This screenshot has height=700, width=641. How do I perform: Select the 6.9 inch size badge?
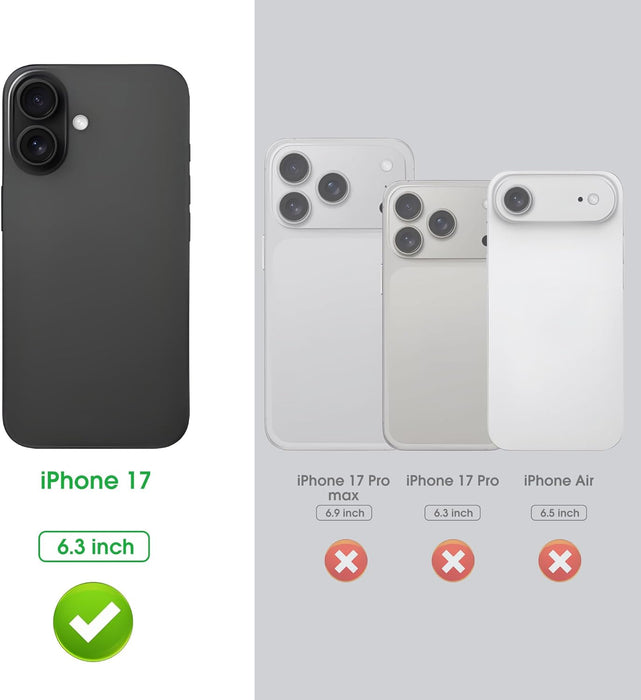coord(344,513)
